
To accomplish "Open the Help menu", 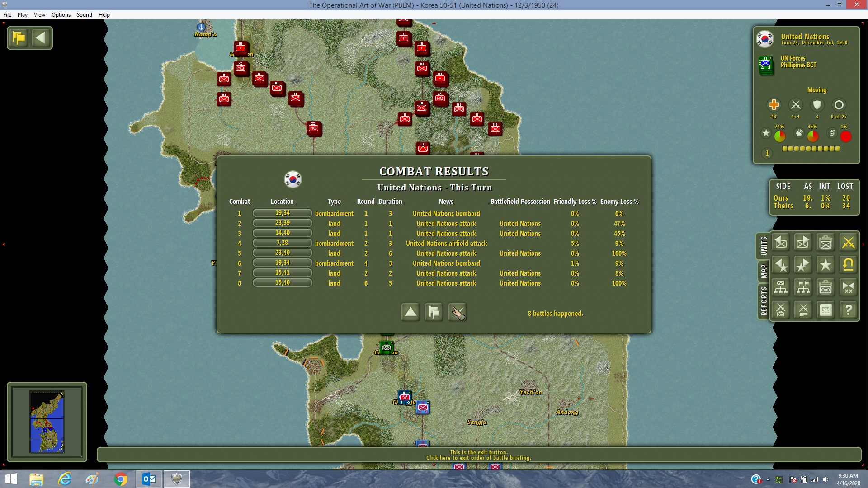I will (x=104, y=15).
